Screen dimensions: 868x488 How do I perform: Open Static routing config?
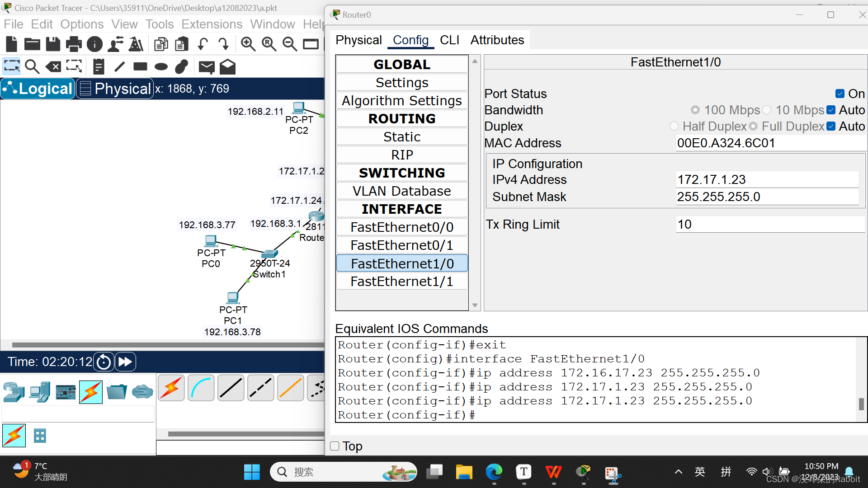(x=402, y=137)
